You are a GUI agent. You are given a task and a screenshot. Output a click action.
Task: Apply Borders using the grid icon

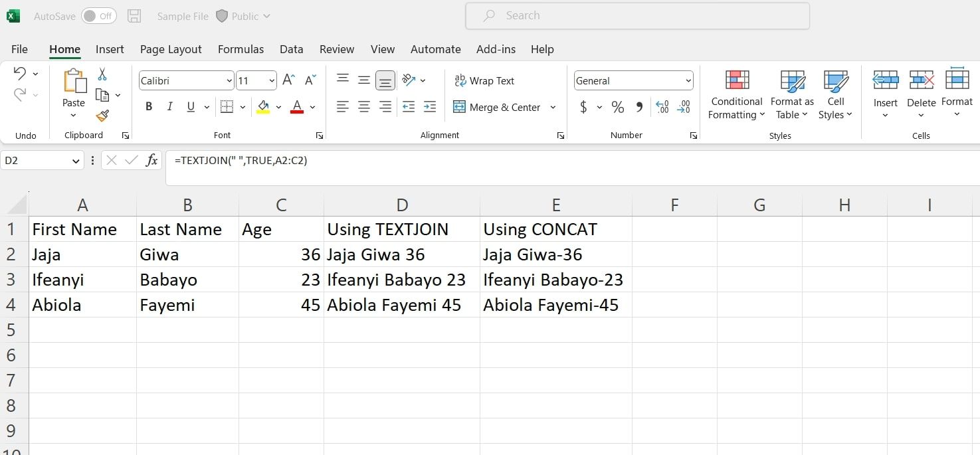227,106
